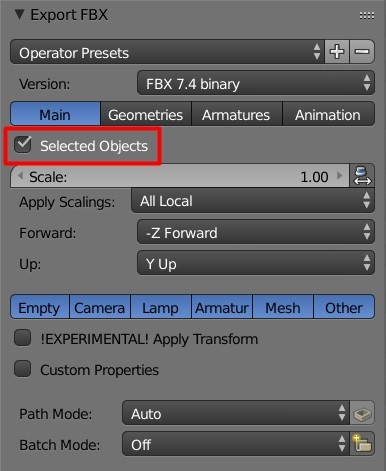
Task: Click the embed textures icon next to Path Mode
Action: click(362, 413)
